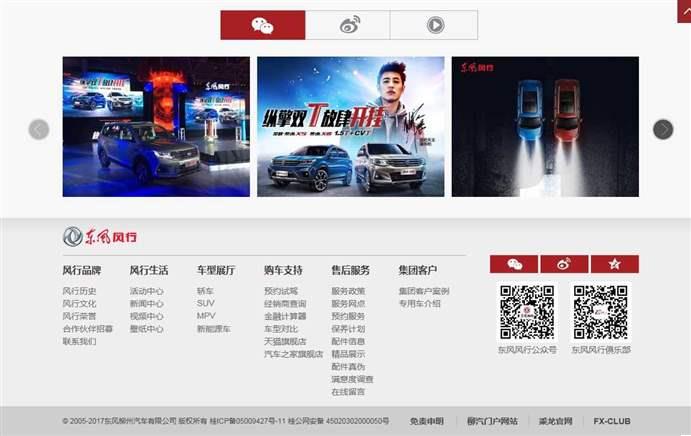Open 配件信息 link
Screen dimensions: 691x436
coord(348,341)
